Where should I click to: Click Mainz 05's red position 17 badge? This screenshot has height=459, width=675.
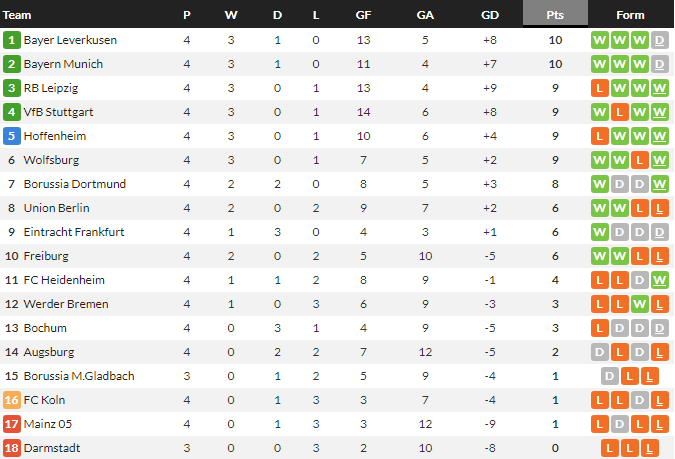pos(12,424)
